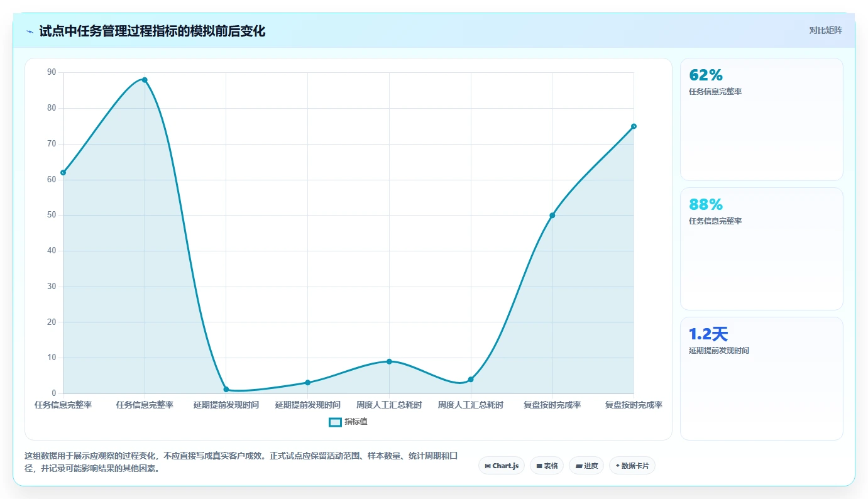Select the Chart.js chip

pos(502,466)
